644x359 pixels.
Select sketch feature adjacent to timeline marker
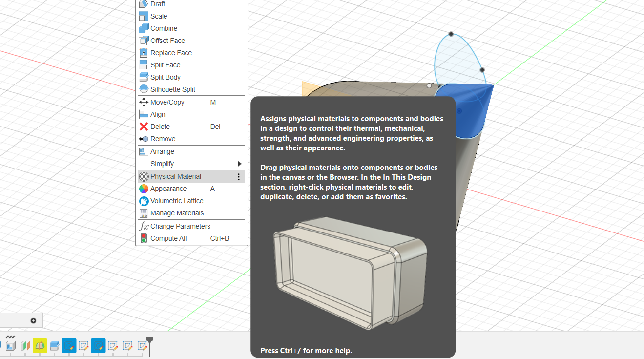tap(142, 346)
